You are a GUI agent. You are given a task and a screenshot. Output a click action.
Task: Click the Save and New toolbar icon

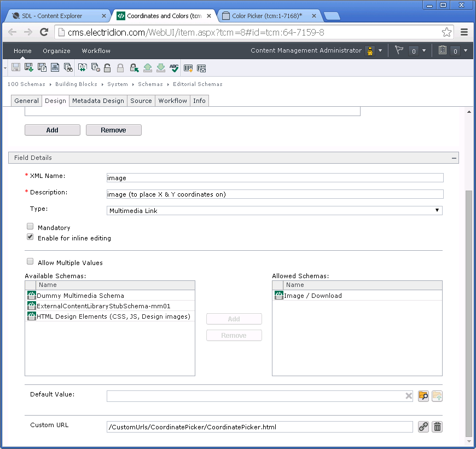[42, 67]
